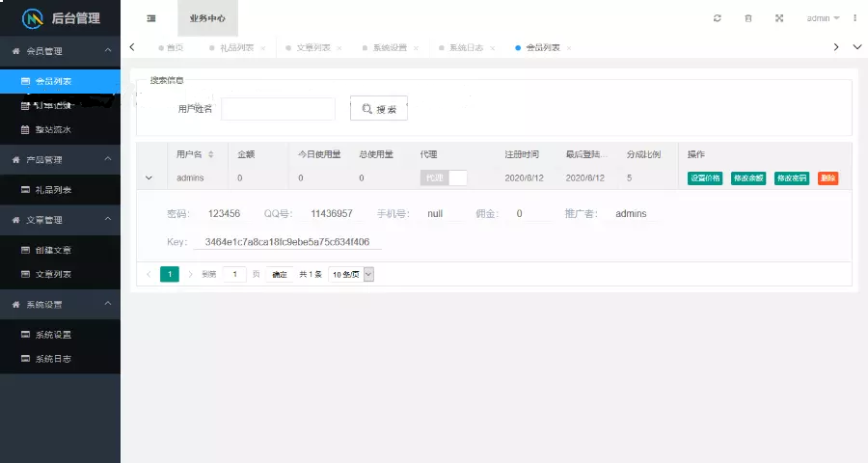This screenshot has height=463, width=868.
Task: Collapse the 产品管理 sidebar group
Action: pyautogui.click(x=60, y=159)
